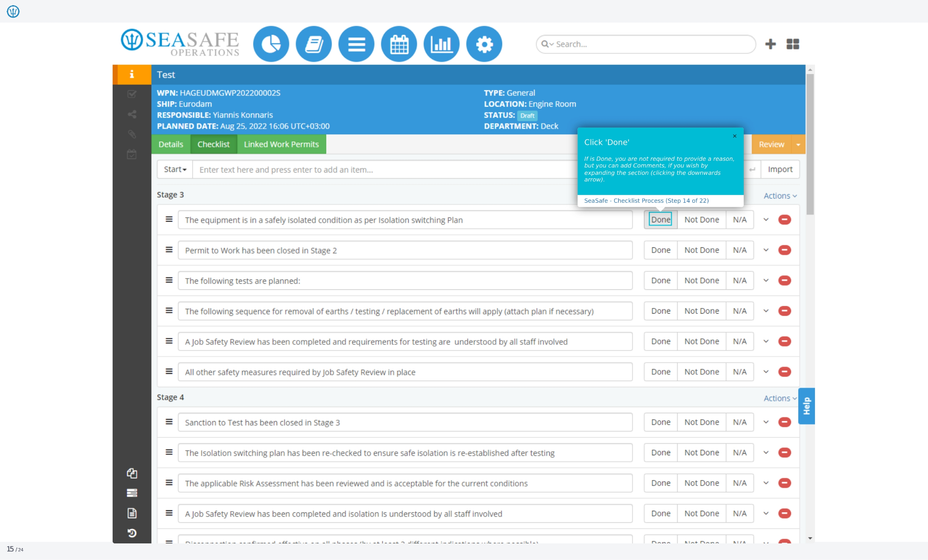Mark 'Isolation switching plan has been re-checked' Not Done
Screen dimensions: 928x560
[702, 453]
